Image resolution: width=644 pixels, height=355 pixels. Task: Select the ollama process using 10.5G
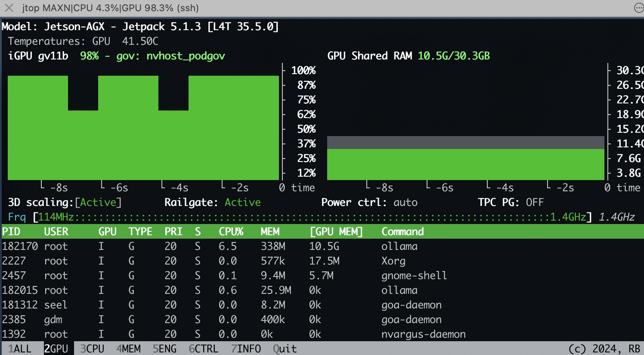point(399,246)
